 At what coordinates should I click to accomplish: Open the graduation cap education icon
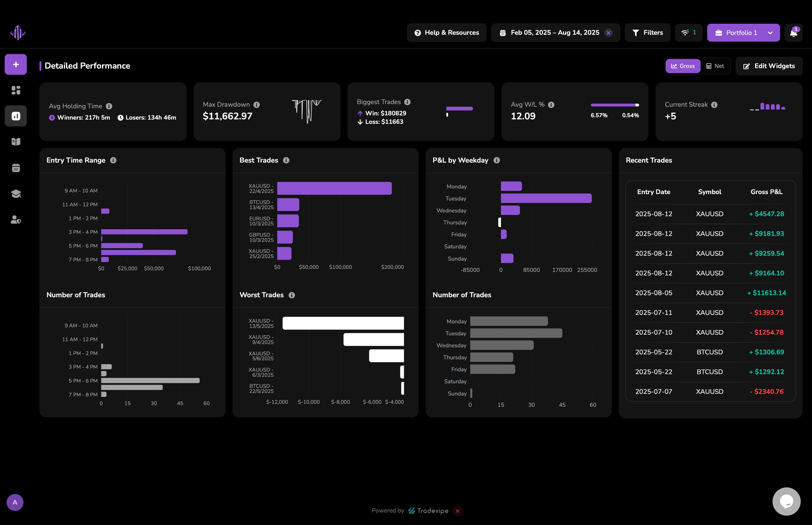coord(16,194)
